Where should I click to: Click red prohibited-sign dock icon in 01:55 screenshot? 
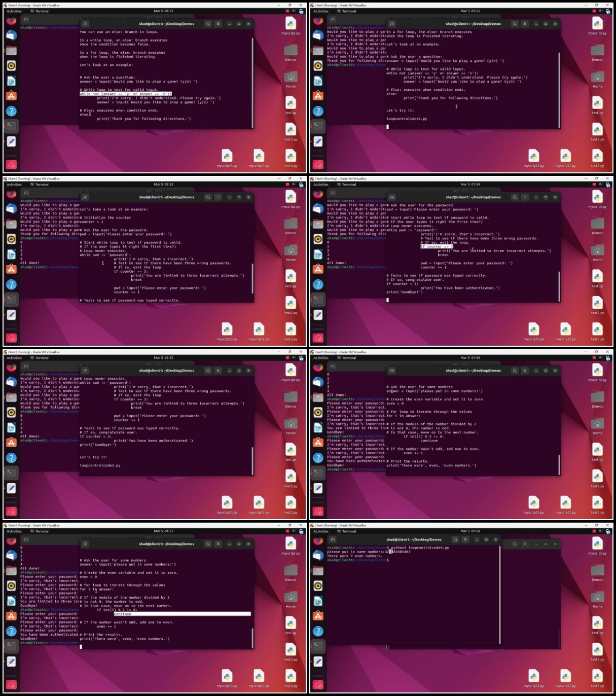pos(11,511)
